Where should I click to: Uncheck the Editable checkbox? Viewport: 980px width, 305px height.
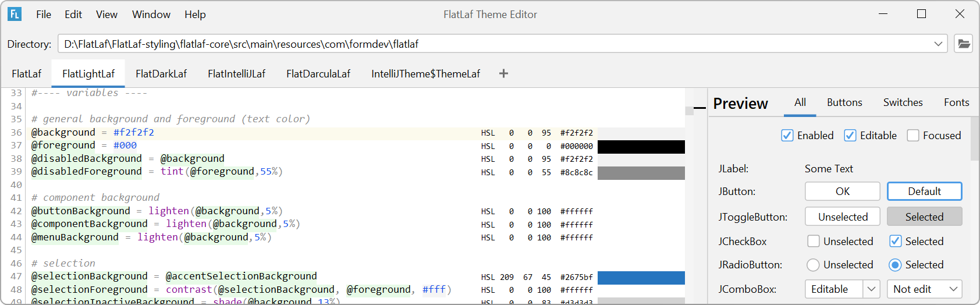pyautogui.click(x=850, y=136)
